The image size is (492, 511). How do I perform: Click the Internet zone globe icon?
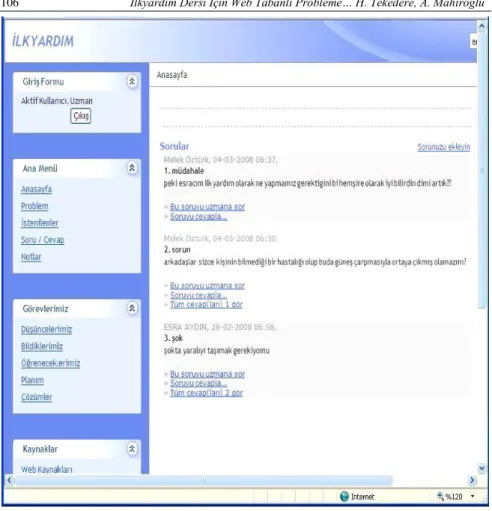click(344, 497)
